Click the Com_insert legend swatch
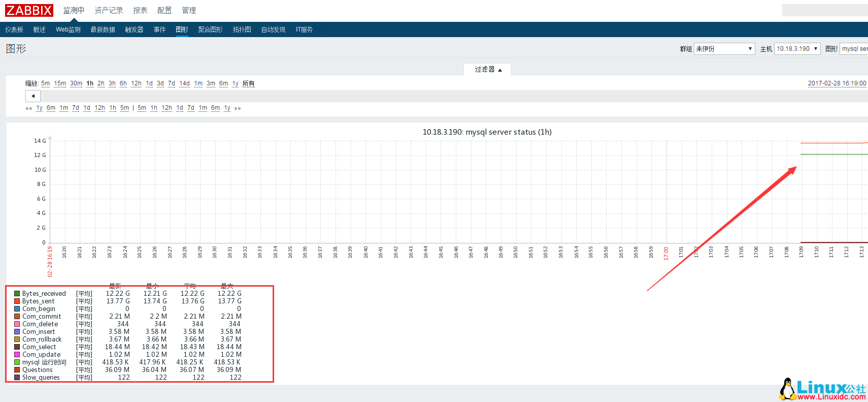 (x=17, y=332)
